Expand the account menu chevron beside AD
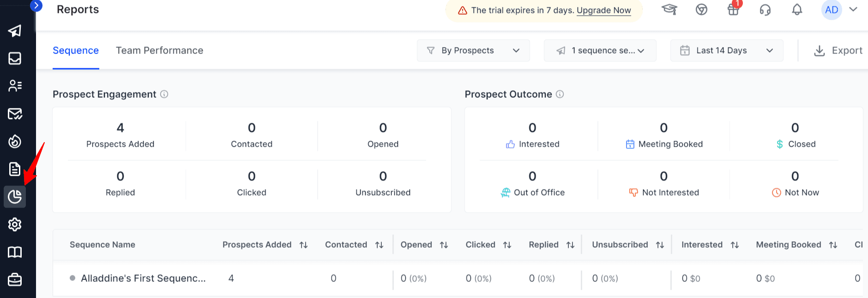Viewport: 868px width, 298px height. click(853, 9)
